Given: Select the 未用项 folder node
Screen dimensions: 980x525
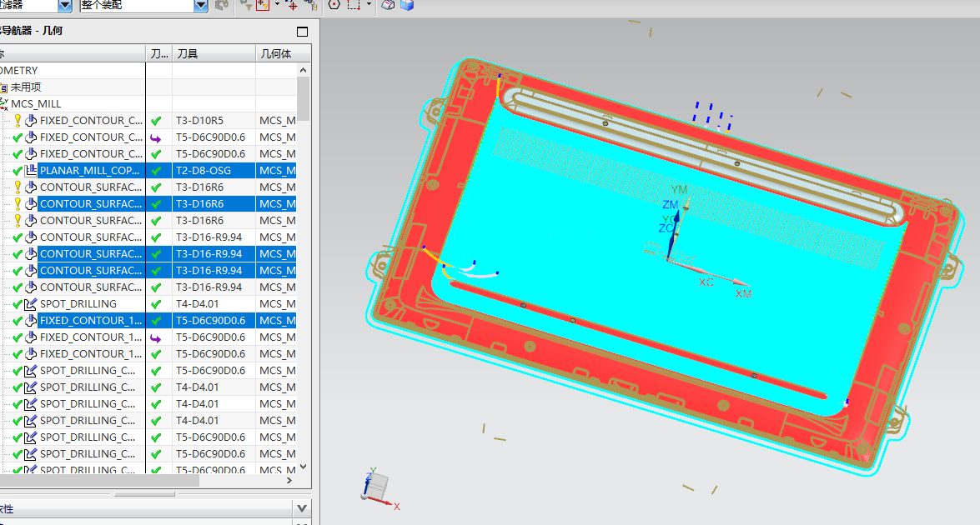Looking at the screenshot, I should pos(26,87).
